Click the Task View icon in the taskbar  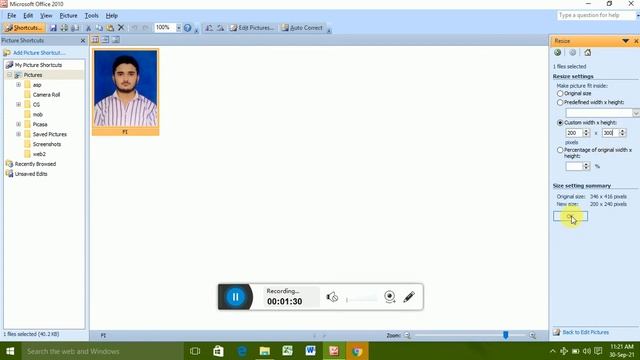[x=195, y=351]
